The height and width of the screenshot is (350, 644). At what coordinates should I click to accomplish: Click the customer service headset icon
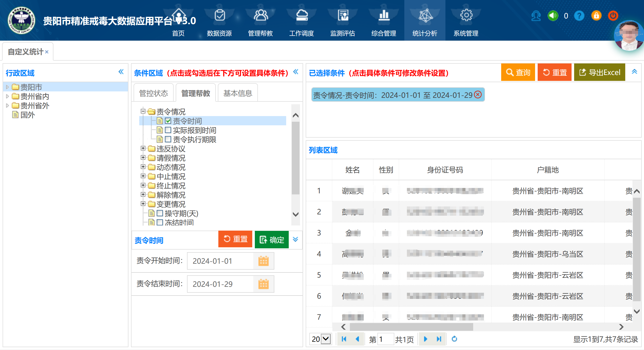(536, 16)
